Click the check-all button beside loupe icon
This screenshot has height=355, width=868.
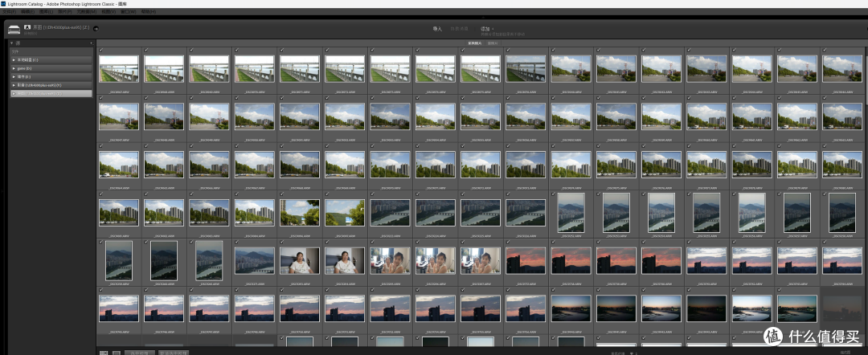click(139, 353)
